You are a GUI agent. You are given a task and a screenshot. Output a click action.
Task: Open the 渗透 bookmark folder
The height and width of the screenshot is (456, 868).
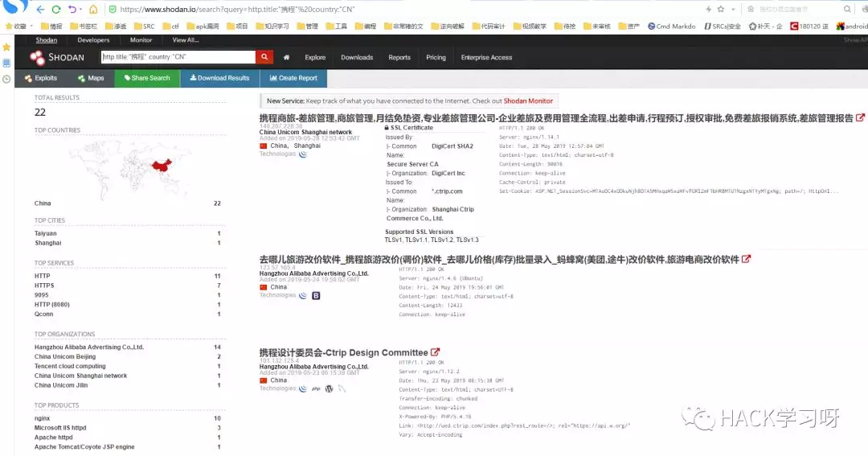pyautogui.click(x=116, y=26)
